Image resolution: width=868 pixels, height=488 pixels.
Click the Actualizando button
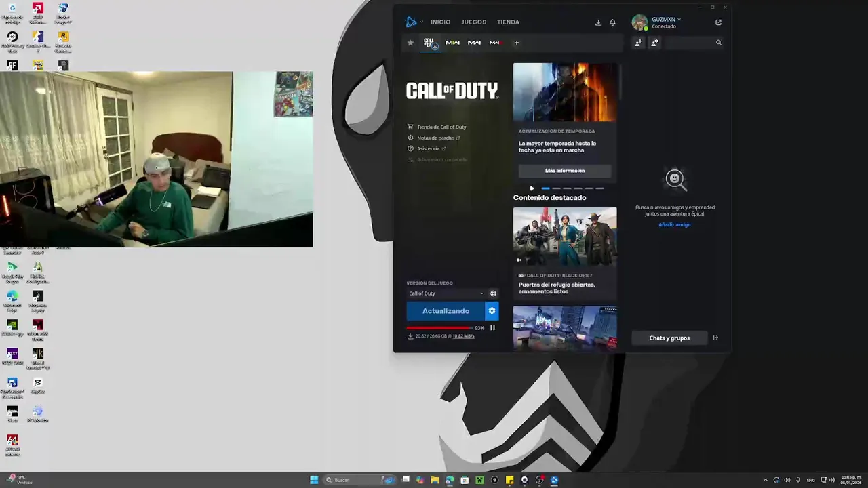(446, 311)
